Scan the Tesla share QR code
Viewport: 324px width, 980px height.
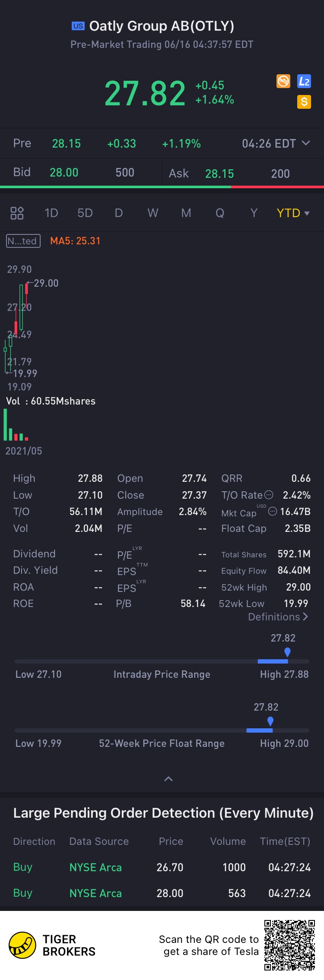coord(289,945)
